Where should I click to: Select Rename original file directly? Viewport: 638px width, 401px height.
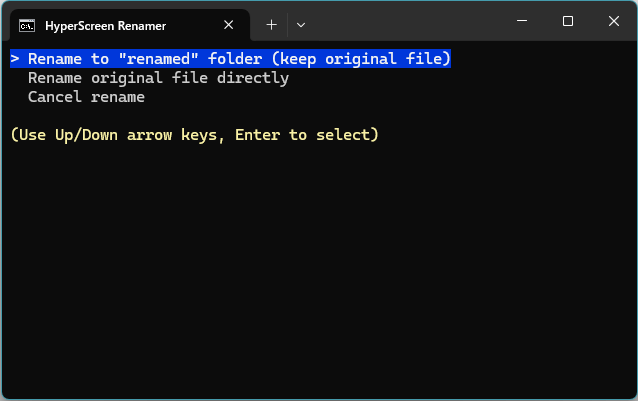(x=158, y=78)
